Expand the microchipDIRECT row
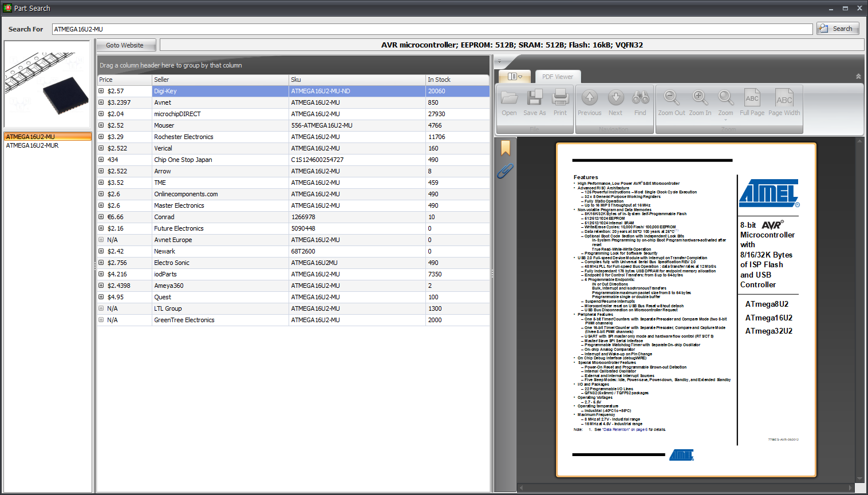Viewport: 868px width, 495px height. 101,114
